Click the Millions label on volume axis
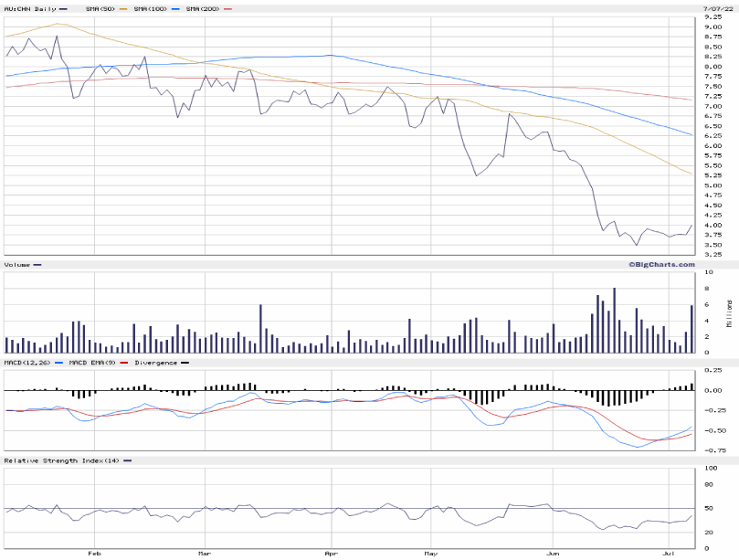Screen dimensions: 739x560 pyautogui.click(x=729, y=312)
